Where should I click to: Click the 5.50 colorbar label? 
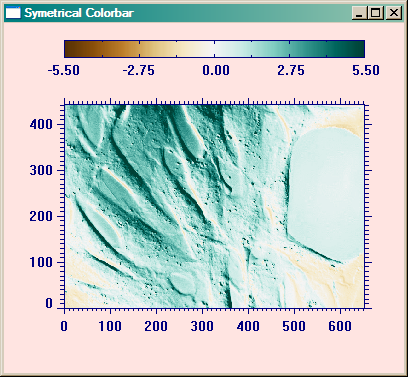[x=366, y=70]
